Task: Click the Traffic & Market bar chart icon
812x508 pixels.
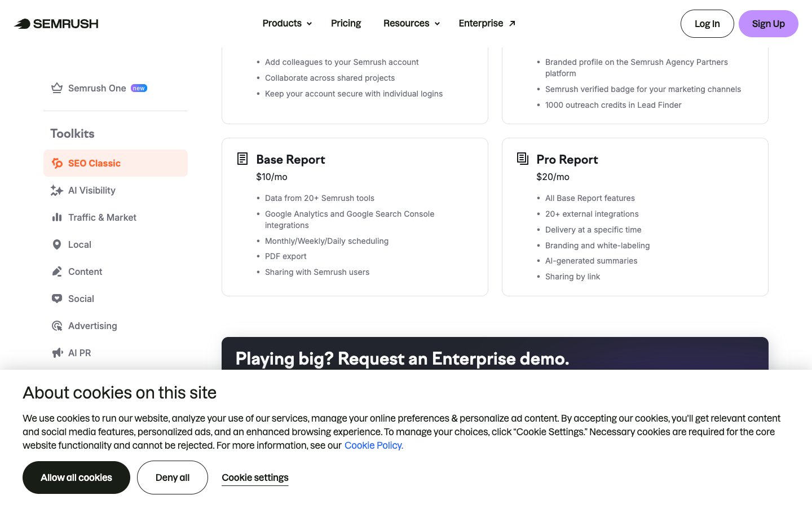Action: pos(57,217)
